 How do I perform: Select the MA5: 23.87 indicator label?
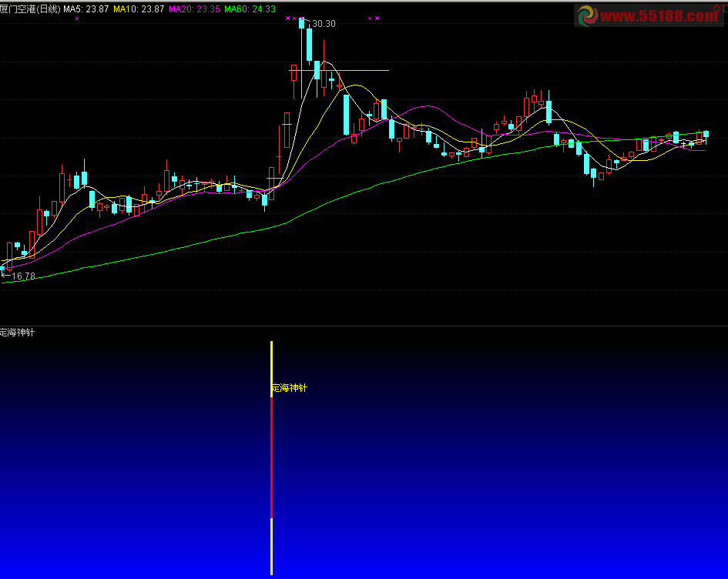click(86, 8)
